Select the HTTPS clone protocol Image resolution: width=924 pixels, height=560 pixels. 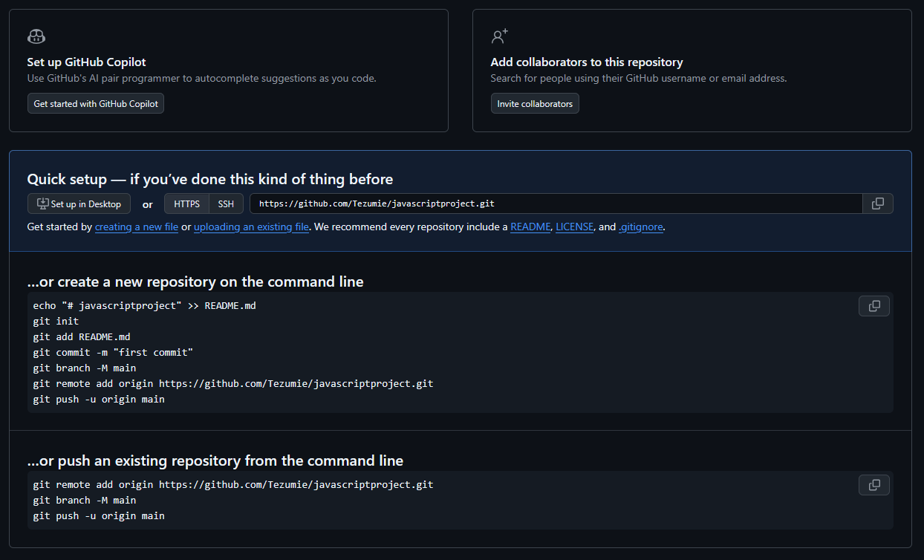[x=186, y=203]
